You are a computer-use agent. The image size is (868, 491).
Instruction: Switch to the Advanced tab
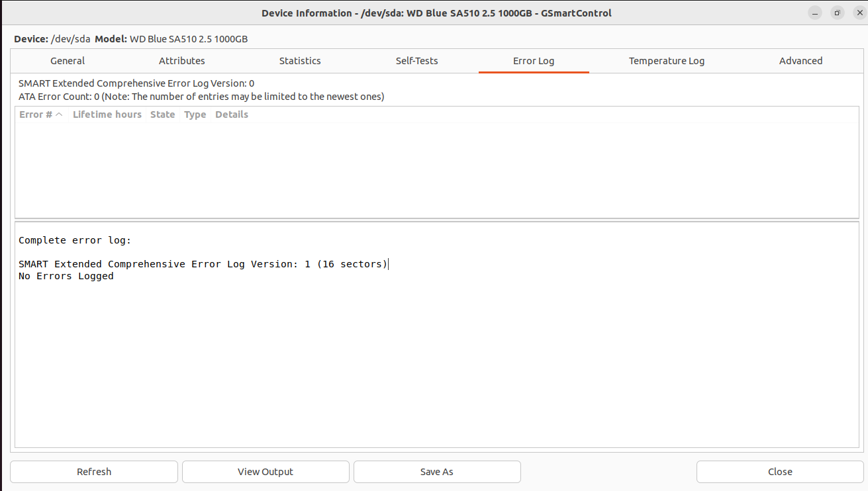800,61
